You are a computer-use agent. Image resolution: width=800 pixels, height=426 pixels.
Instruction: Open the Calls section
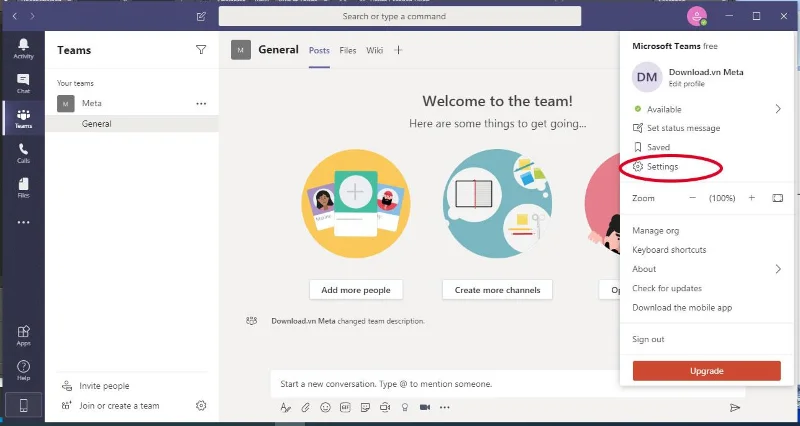click(x=23, y=153)
